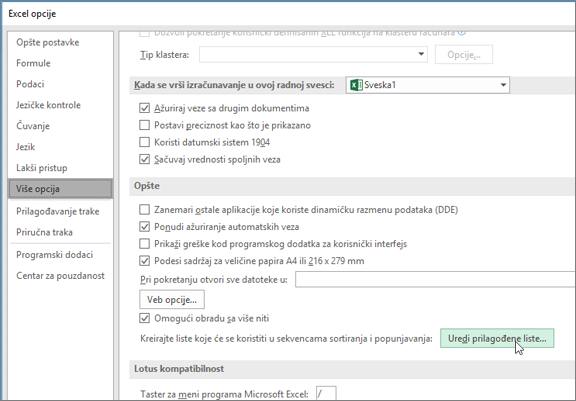Click the Lotus menu key input field

point(326,393)
